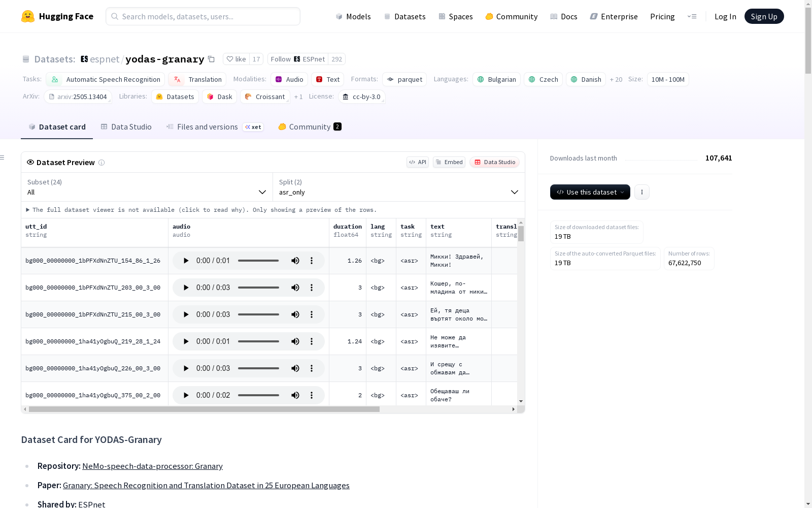Open NeMo-speech-data-processor: Granary link

pyautogui.click(x=152, y=466)
